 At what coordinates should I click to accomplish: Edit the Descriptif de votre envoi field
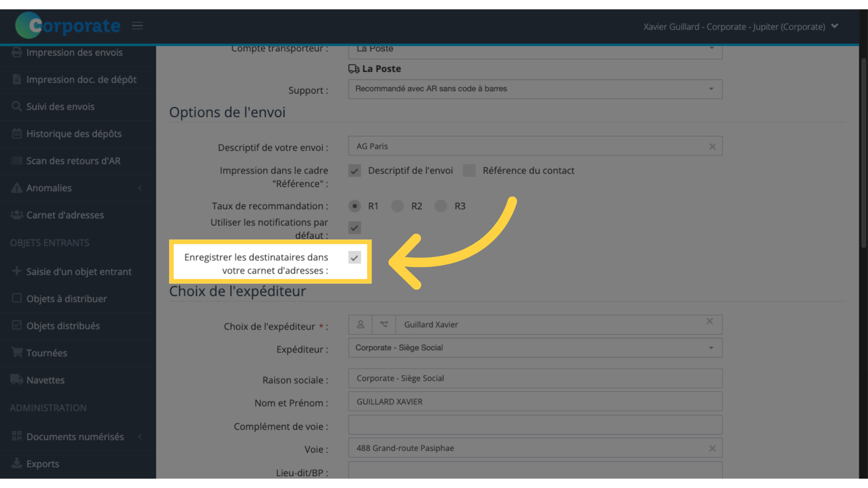tap(535, 146)
